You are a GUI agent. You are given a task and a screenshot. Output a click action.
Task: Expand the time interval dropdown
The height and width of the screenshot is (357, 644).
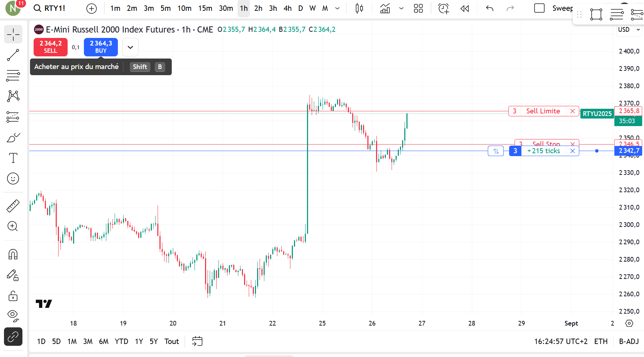coord(337,8)
